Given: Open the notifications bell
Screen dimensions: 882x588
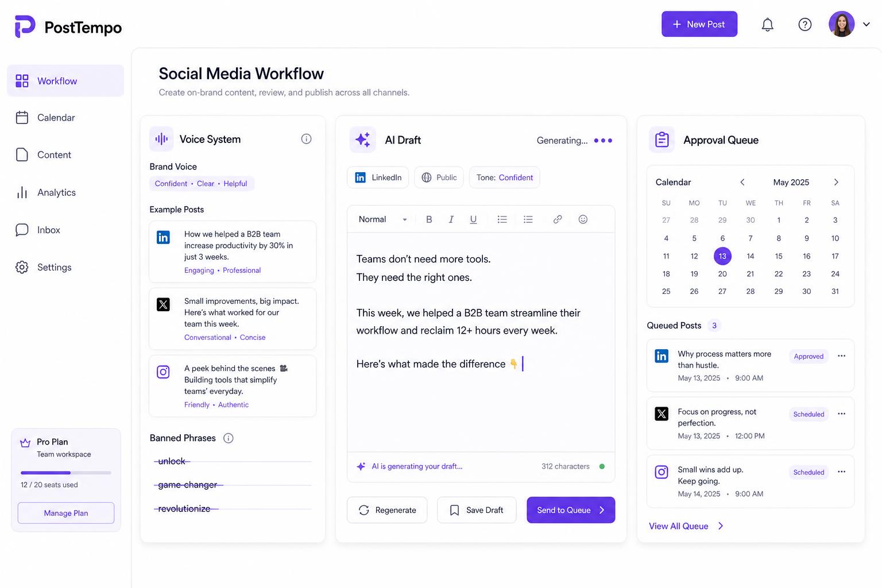Looking at the screenshot, I should pyautogui.click(x=768, y=24).
